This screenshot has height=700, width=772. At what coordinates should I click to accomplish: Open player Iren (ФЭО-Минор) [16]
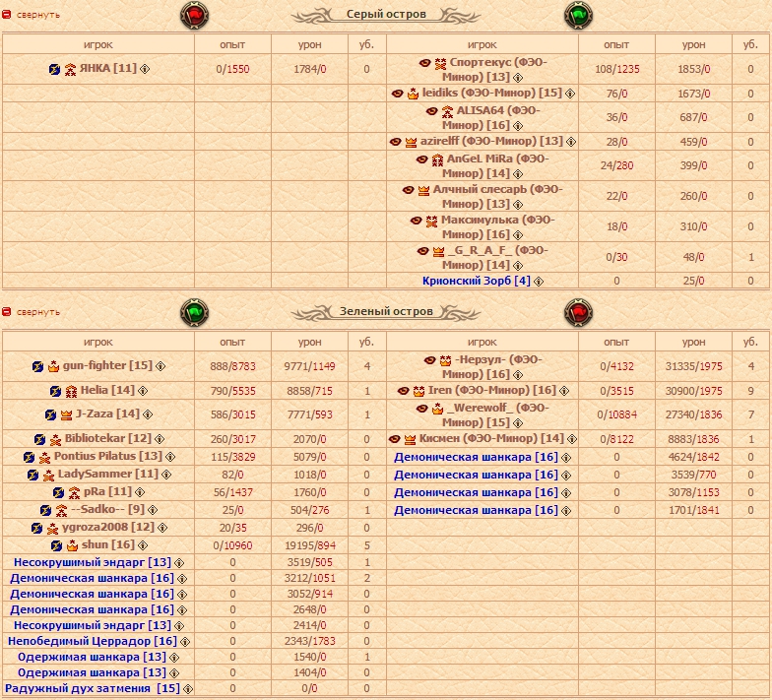(x=492, y=390)
